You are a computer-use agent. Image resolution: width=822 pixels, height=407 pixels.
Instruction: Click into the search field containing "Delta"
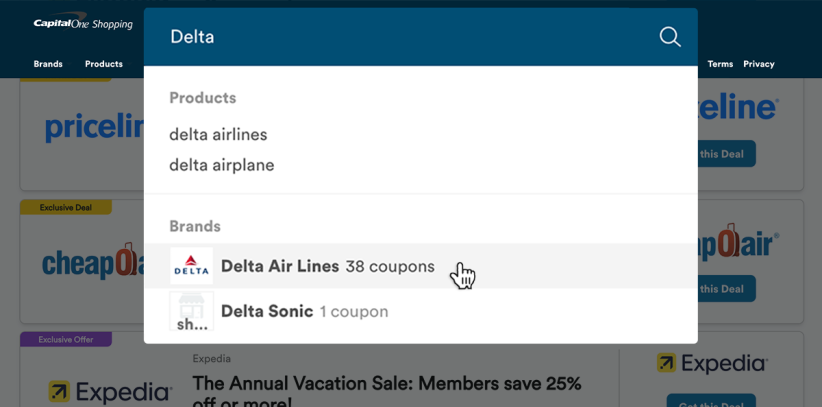[x=400, y=37]
